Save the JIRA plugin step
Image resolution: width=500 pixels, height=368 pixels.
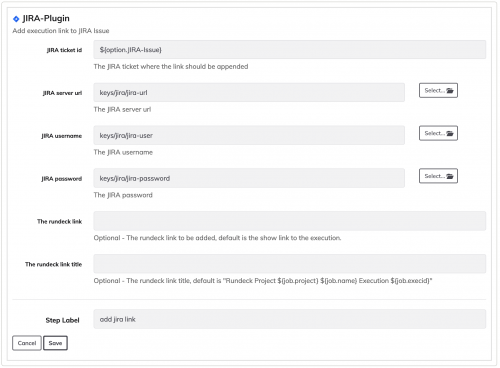55,343
